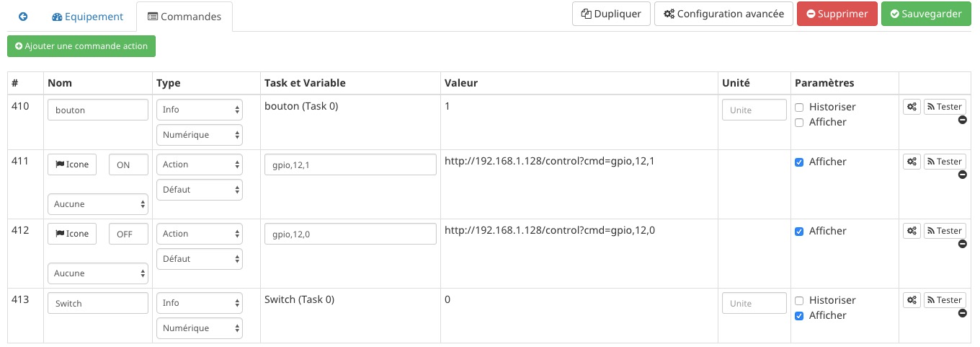Open Numérique subtype dropdown for Switch
Viewport: 980px width, 347px height.
click(200, 328)
